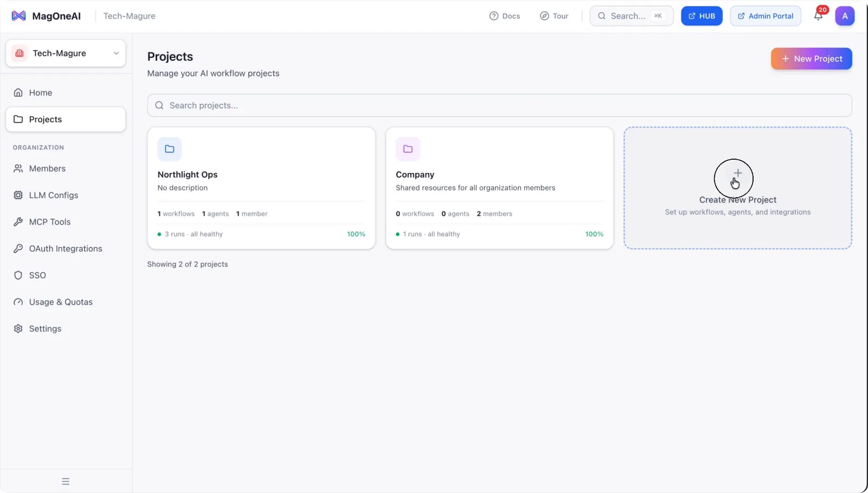
Task: Click the Settings gear icon
Action: coord(18,328)
